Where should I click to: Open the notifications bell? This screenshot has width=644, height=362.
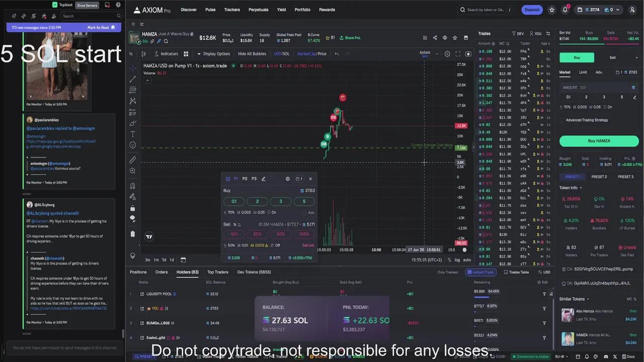tap(566, 10)
